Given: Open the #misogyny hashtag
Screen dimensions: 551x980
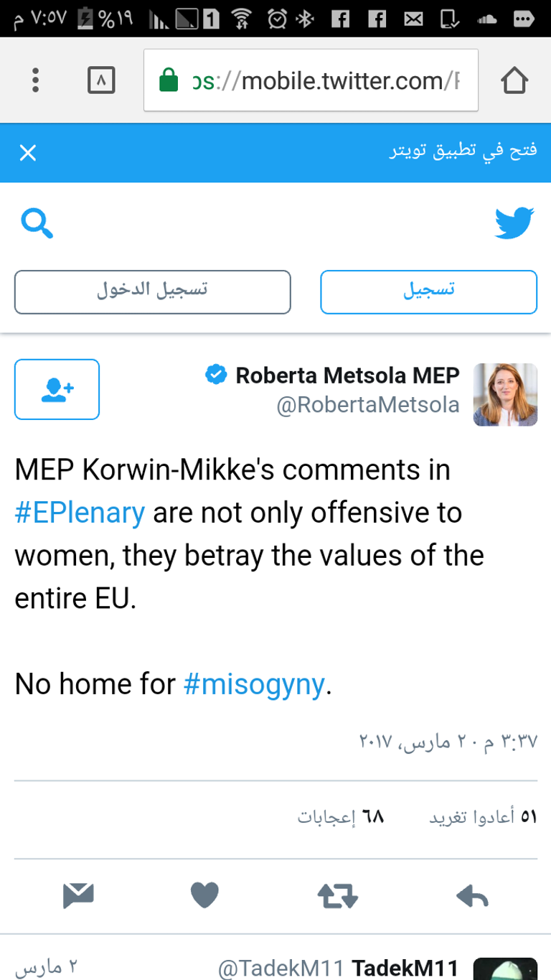Looking at the screenshot, I should (255, 684).
